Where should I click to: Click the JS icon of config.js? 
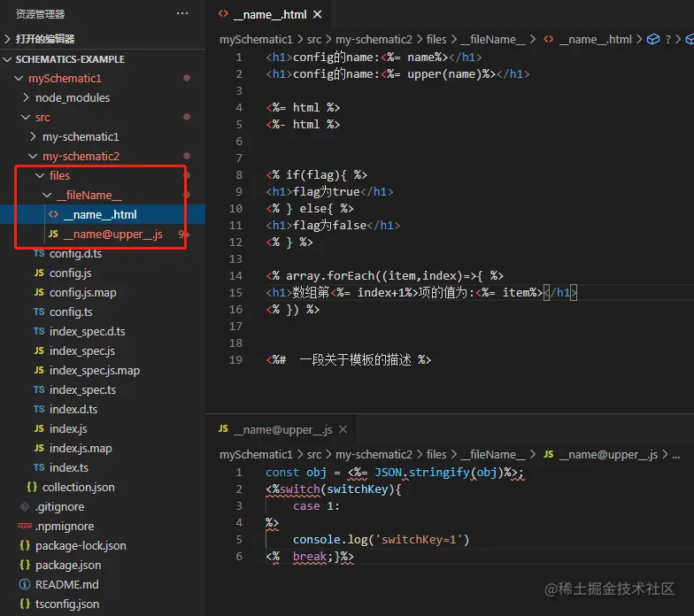(x=39, y=273)
